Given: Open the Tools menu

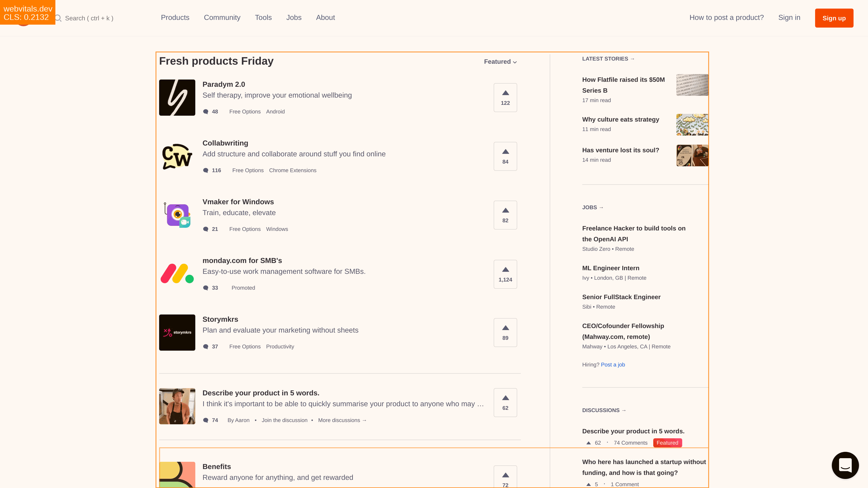Looking at the screenshot, I should [263, 18].
